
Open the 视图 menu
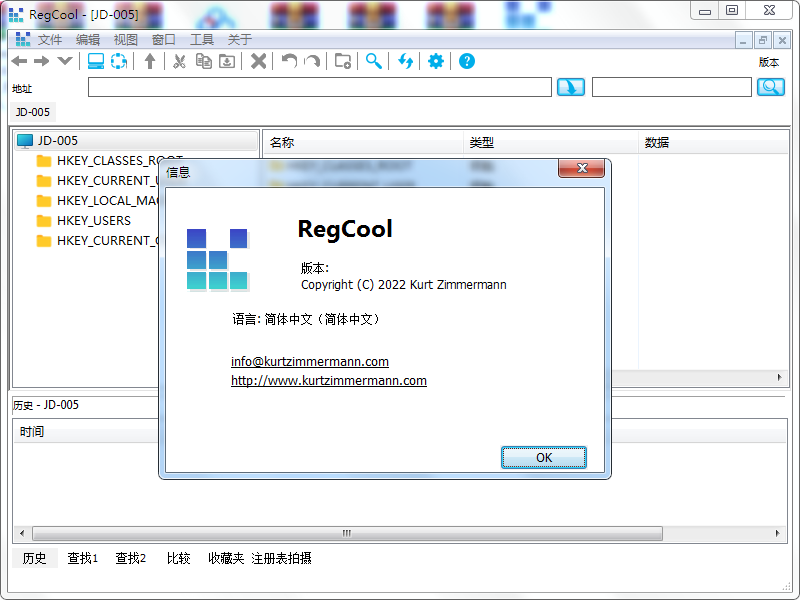click(126, 40)
